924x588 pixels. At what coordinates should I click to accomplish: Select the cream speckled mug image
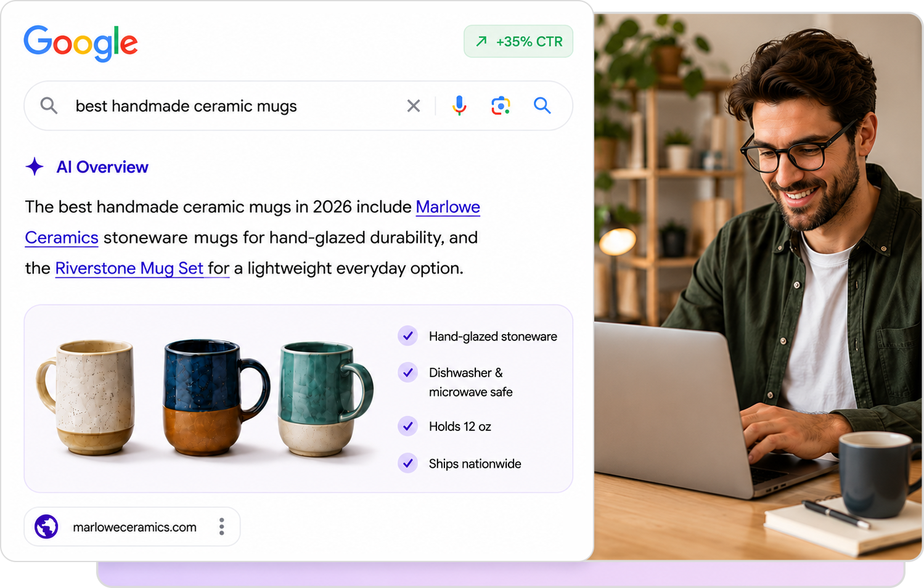click(x=86, y=397)
